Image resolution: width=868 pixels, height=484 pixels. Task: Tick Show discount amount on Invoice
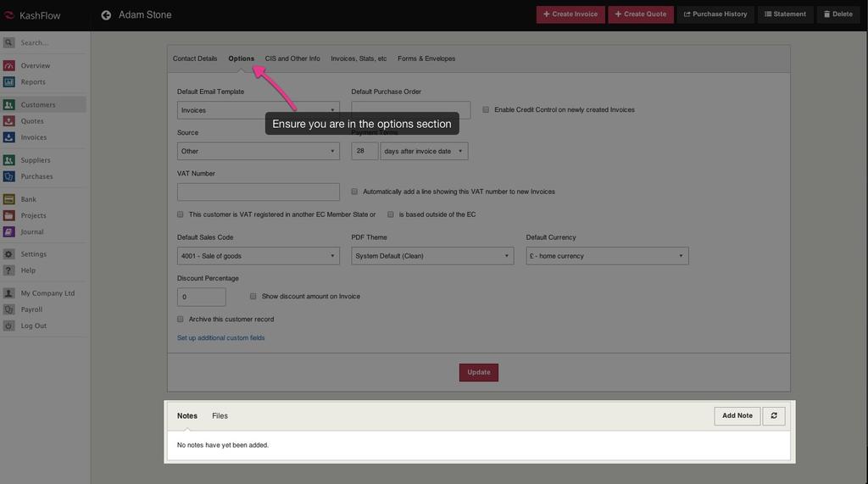(253, 297)
